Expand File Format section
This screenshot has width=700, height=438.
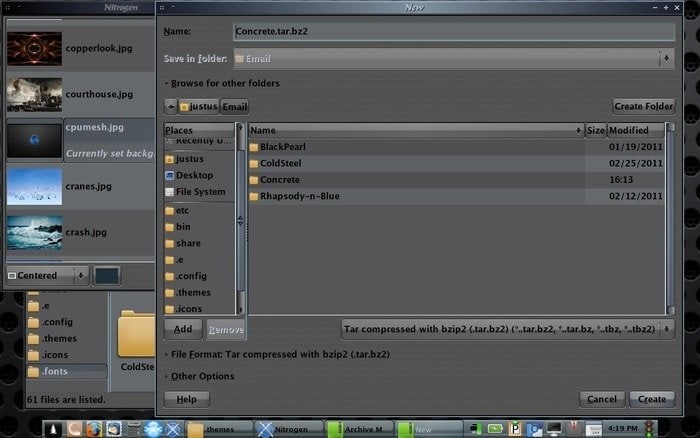click(277, 355)
